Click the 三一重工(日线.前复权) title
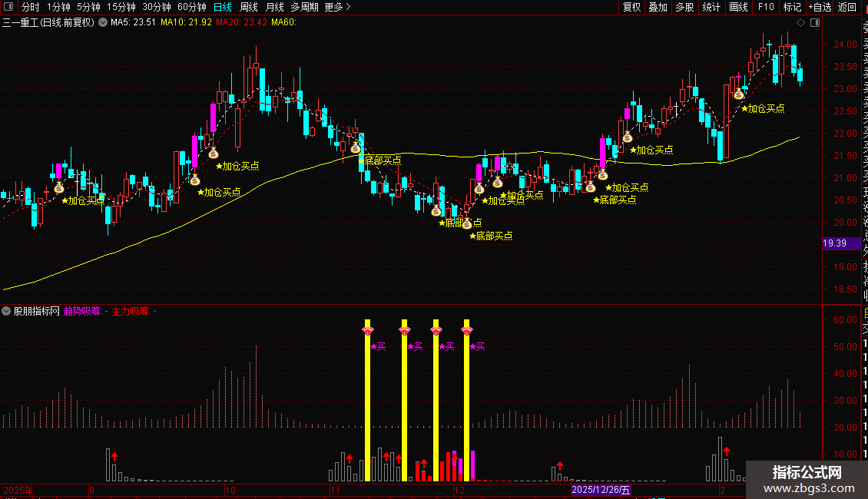 pyautogui.click(x=48, y=23)
